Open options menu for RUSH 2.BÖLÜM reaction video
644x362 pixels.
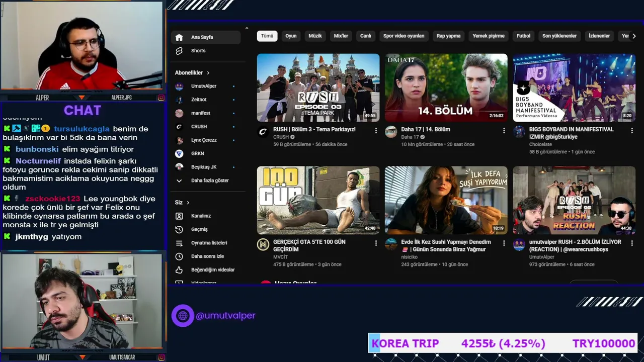tap(632, 243)
